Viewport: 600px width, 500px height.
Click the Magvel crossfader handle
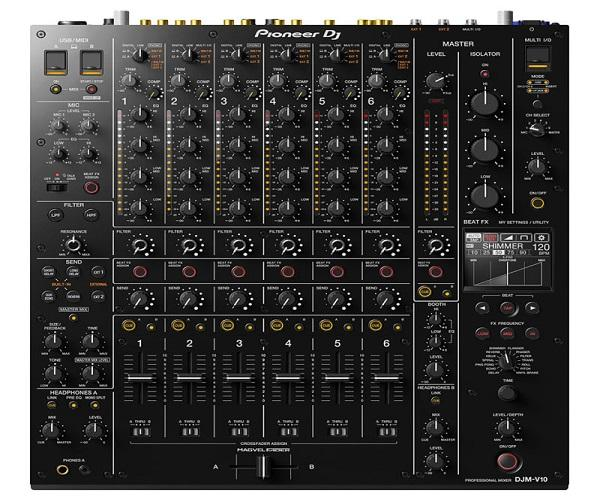point(263,467)
